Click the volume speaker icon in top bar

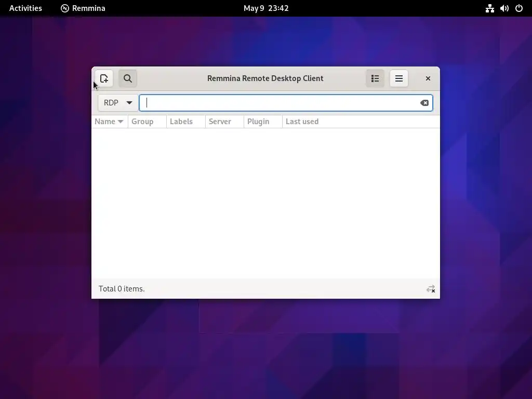(504, 8)
